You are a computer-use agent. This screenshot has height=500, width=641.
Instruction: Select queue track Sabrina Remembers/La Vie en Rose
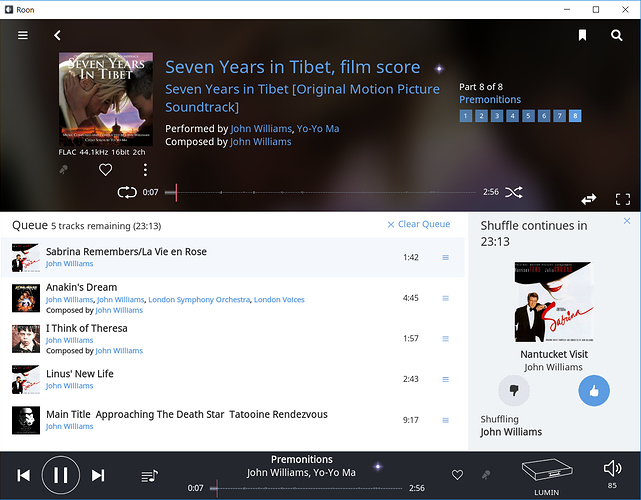point(232,258)
